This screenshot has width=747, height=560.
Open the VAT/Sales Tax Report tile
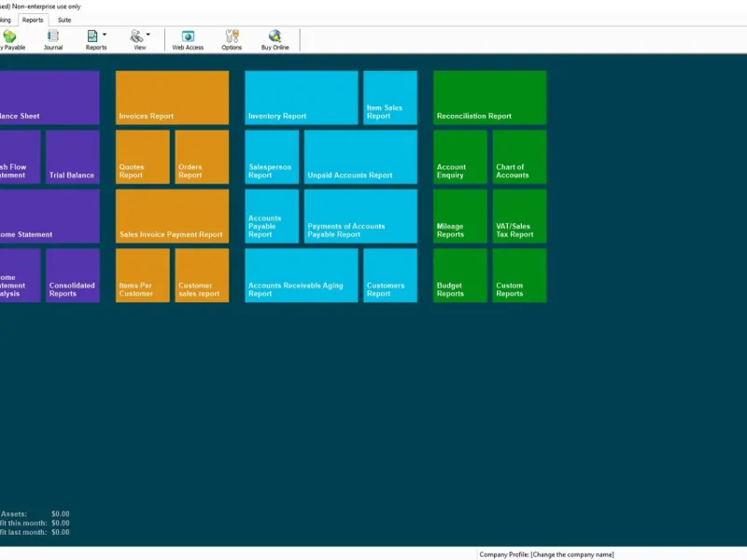[x=520, y=217]
